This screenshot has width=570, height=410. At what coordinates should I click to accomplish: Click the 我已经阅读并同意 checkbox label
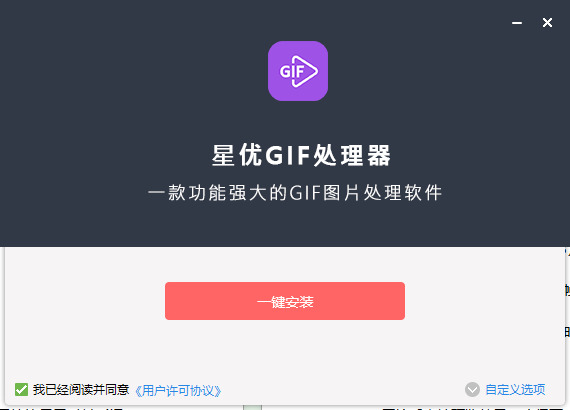tap(81, 390)
